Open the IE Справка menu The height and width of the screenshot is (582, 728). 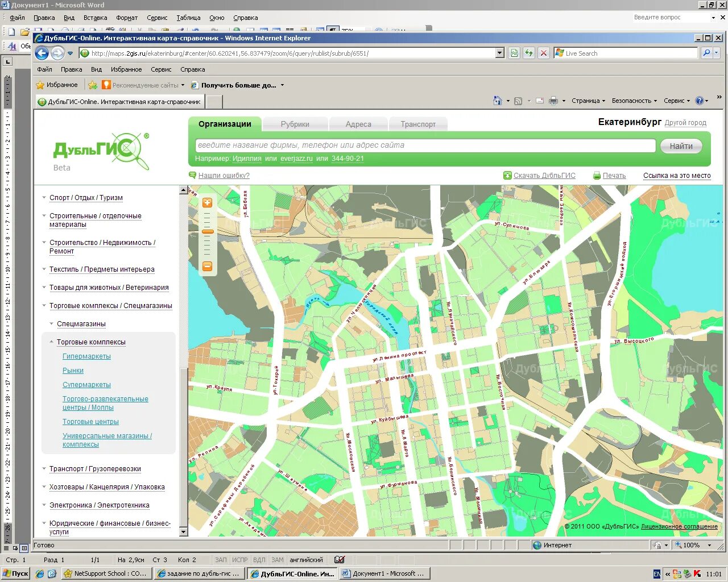pyautogui.click(x=192, y=69)
